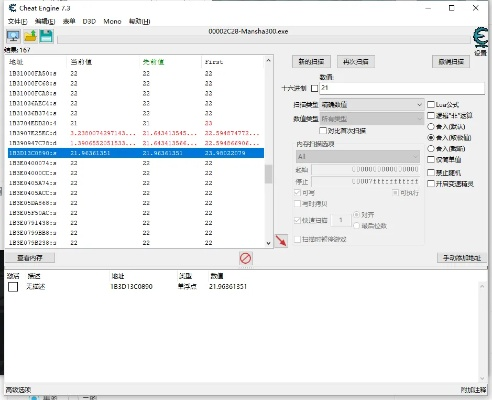Open the 扫描类型 scan type dropdown
This screenshot has width=492, height=400.
(x=372, y=105)
